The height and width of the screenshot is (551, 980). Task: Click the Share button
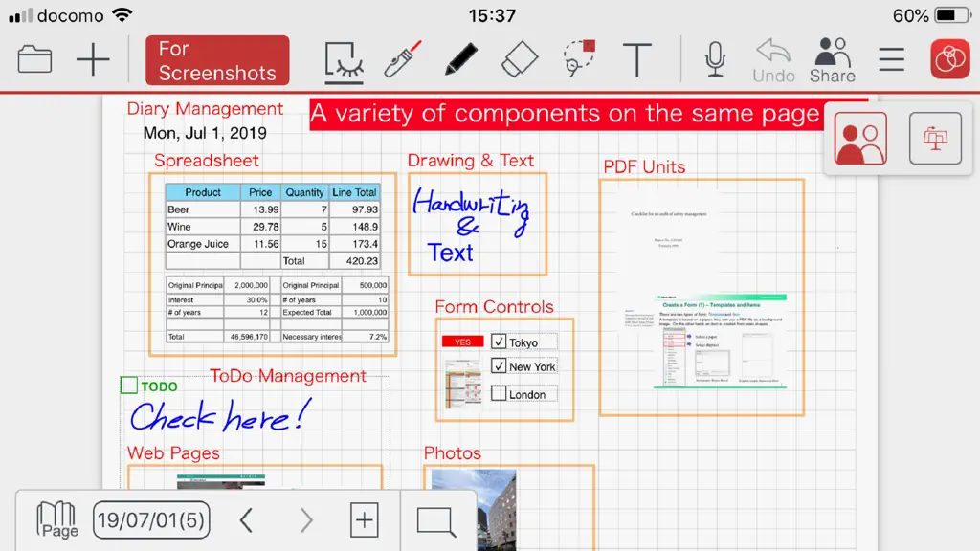tap(833, 60)
